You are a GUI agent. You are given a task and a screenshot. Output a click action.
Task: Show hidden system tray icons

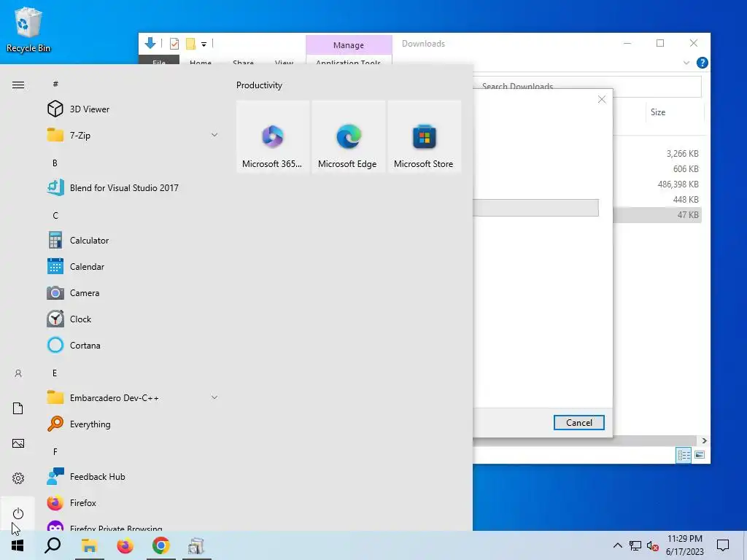pyautogui.click(x=617, y=545)
